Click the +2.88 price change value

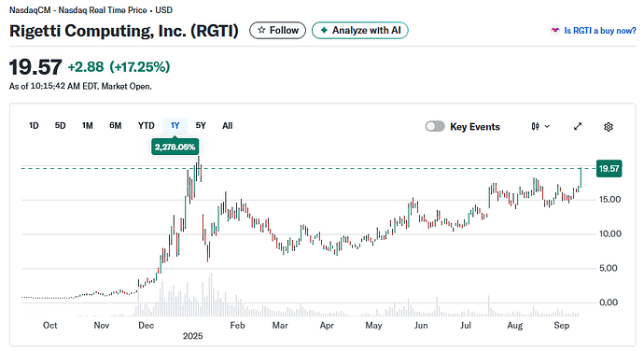86,67
